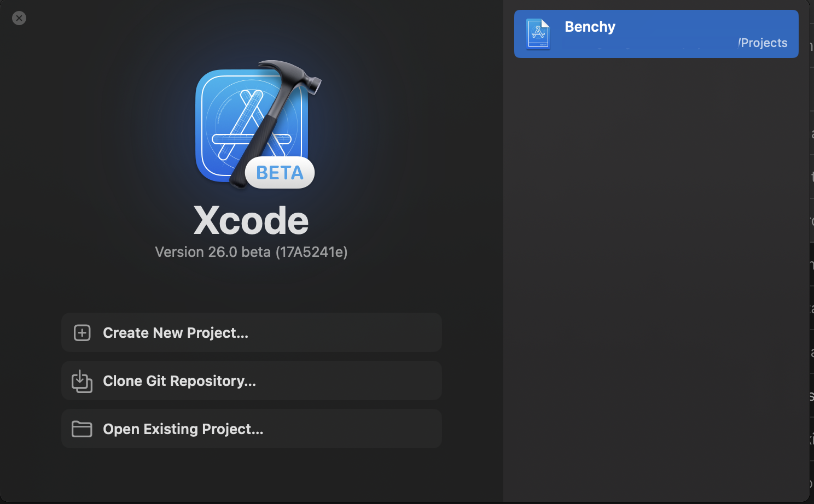This screenshot has height=504, width=814.
Task: Click the large Xcode title text
Action: pyautogui.click(x=251, y=220)
